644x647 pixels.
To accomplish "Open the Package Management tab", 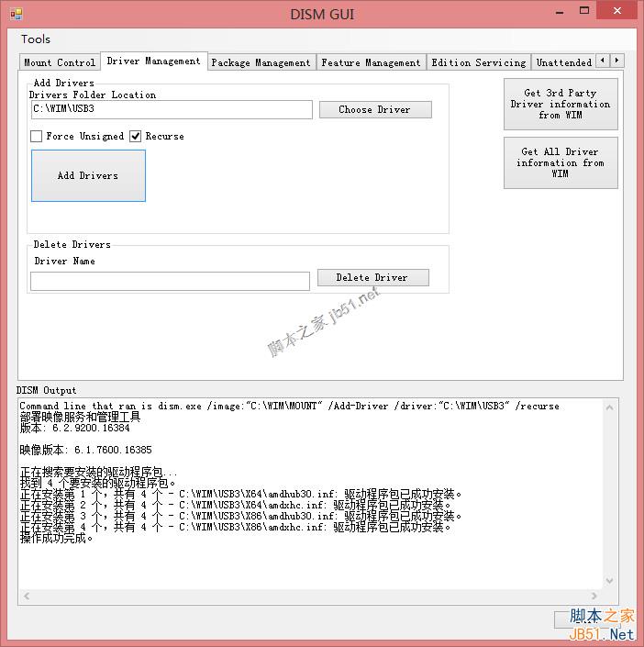I will [x=261, y=62].
